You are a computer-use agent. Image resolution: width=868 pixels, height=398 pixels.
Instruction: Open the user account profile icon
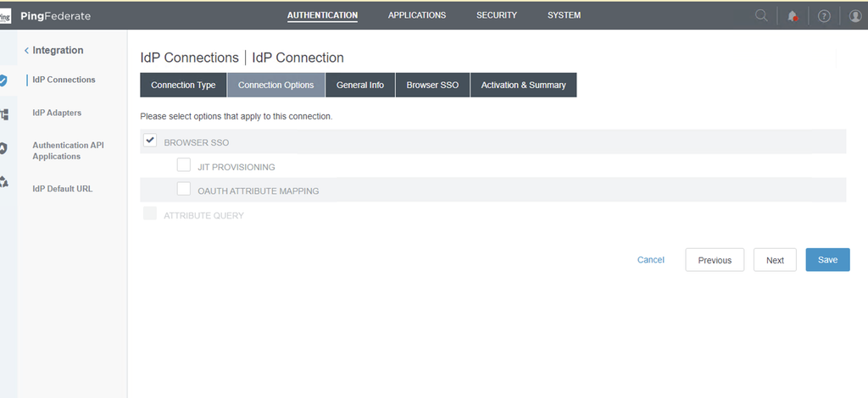855,16
